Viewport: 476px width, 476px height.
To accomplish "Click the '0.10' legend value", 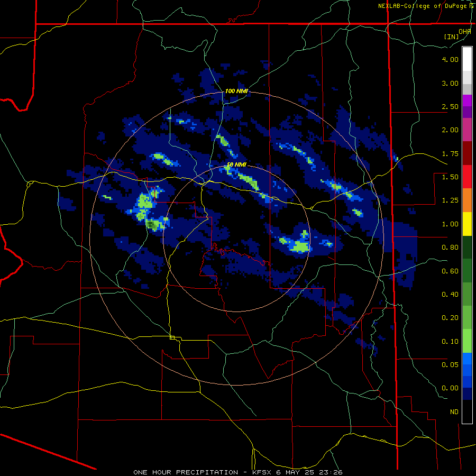I will (x=450, y=342).
